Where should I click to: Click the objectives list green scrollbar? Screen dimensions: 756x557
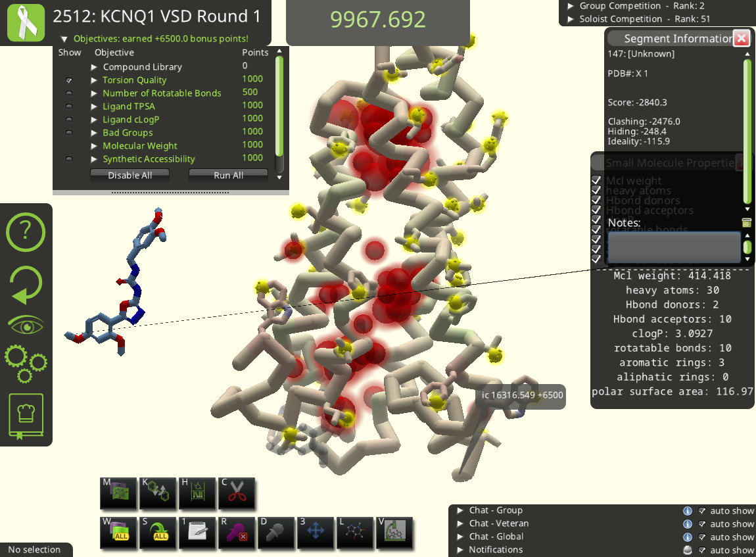pos(279,105)
